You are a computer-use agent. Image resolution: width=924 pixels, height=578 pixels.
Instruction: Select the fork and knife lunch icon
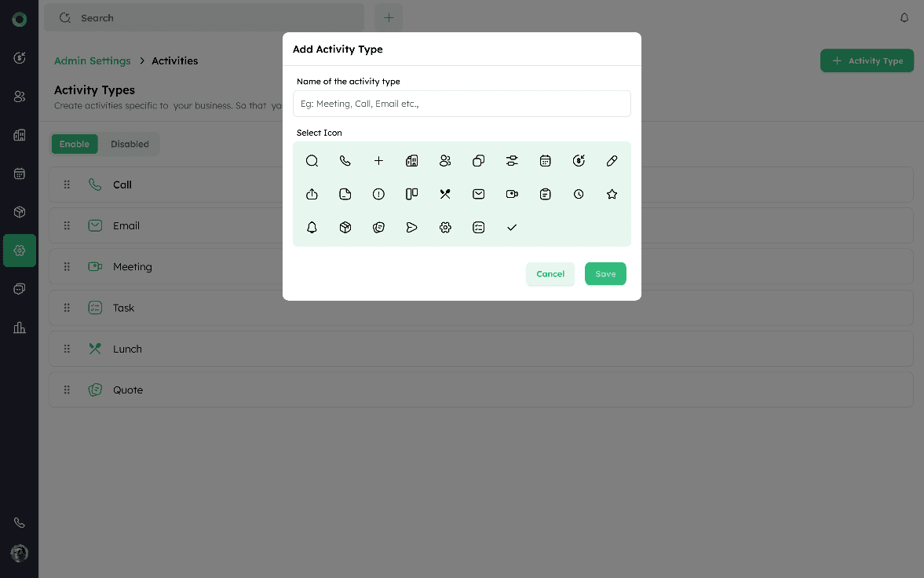click(445, 194)
